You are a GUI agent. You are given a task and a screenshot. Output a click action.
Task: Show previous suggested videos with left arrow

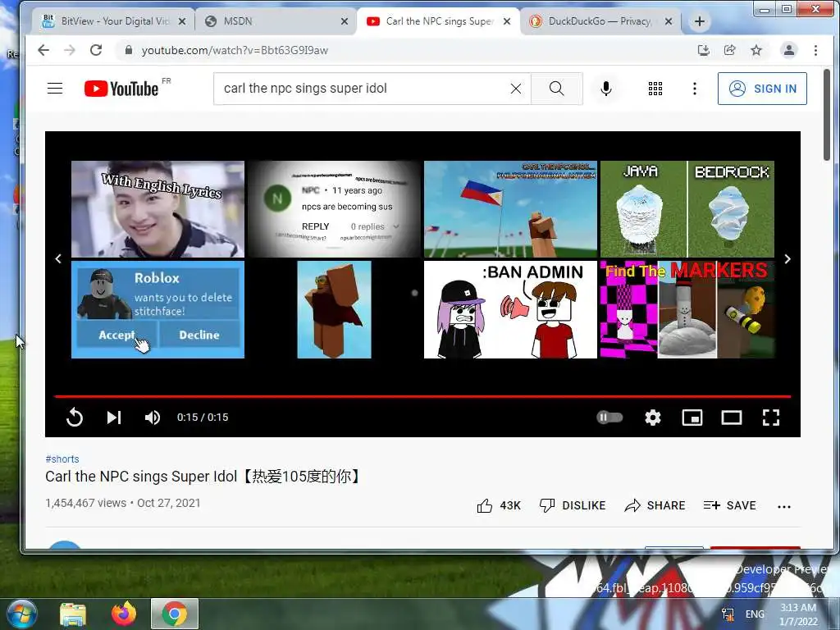click(58, 258)
